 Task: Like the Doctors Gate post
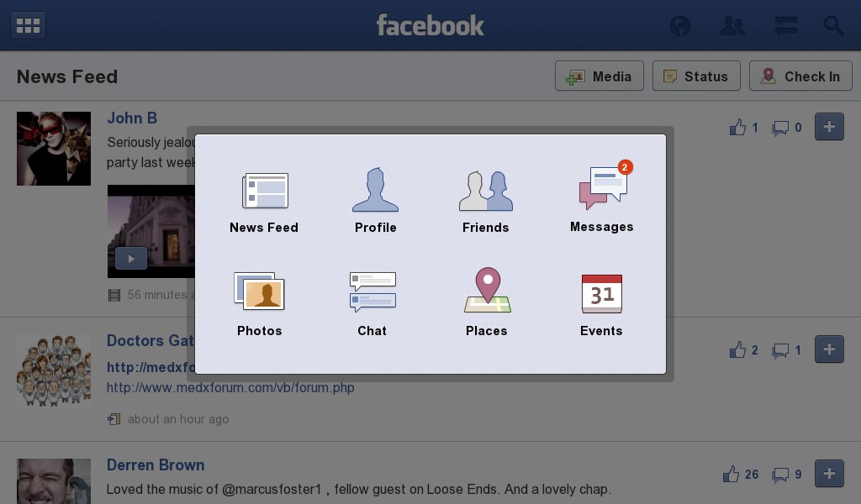pos(744,350)
